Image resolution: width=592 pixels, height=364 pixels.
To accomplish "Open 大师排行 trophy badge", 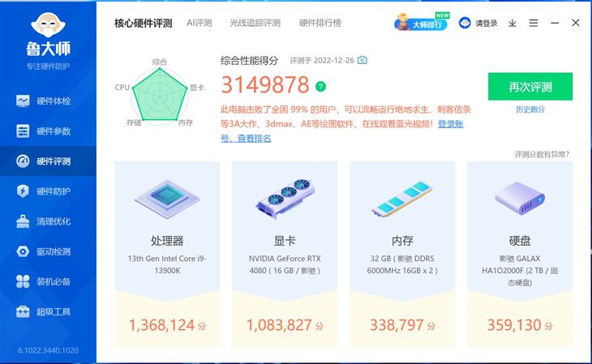I will pyautogui.click(x=422, y=23).
